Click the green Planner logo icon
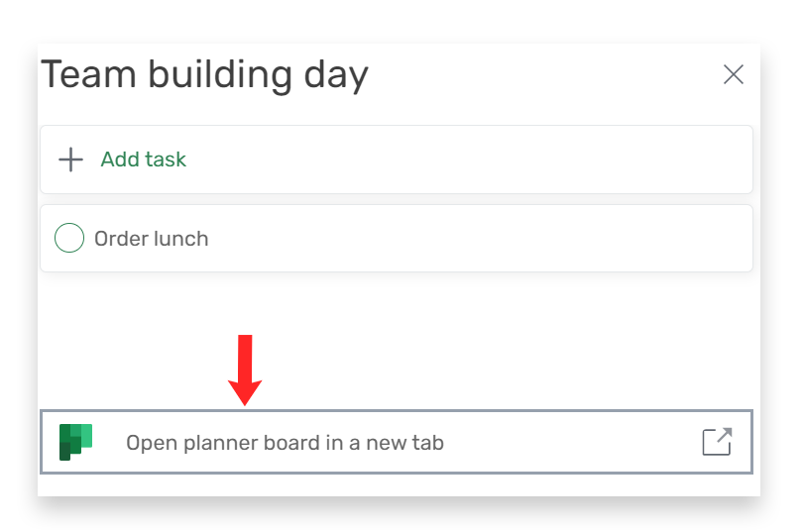 (75, 442)
